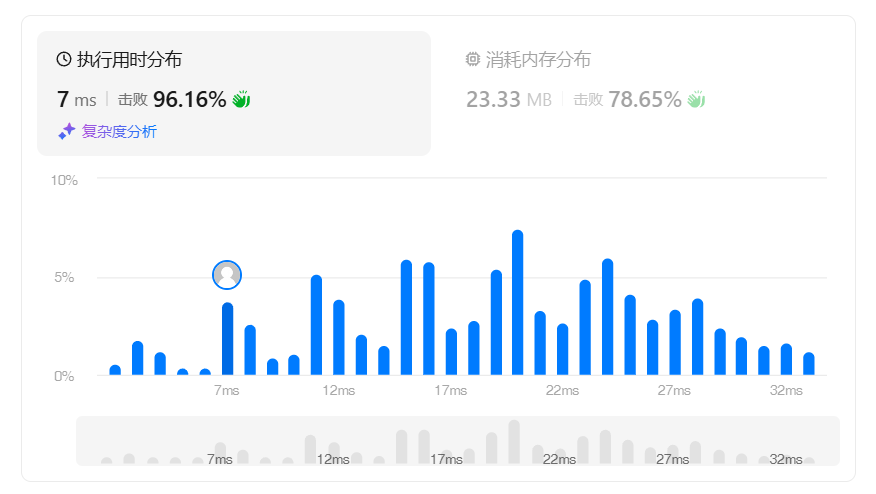Select the bar above the 17ms label
The image size is (876, 494).
coord(451,352)
